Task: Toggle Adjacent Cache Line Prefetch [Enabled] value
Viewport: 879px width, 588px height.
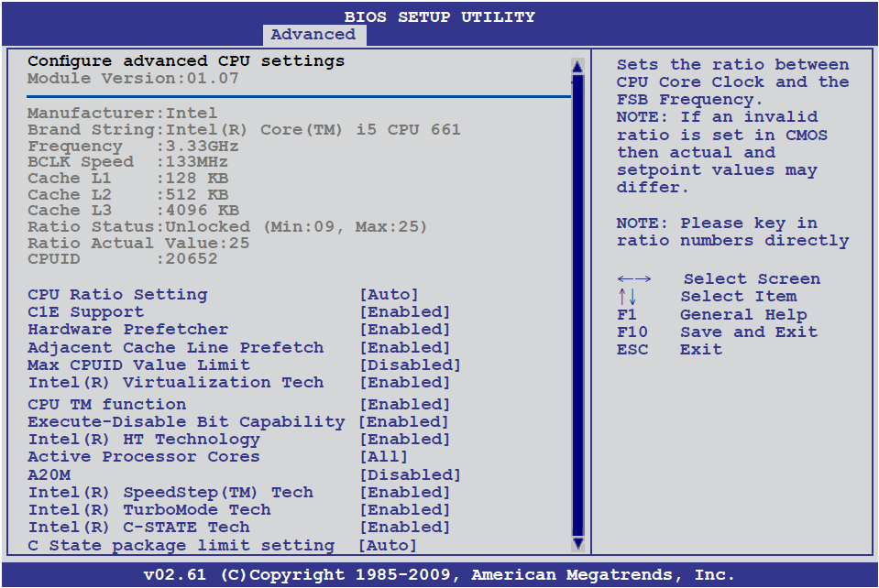Action: [x=405, y=347]
